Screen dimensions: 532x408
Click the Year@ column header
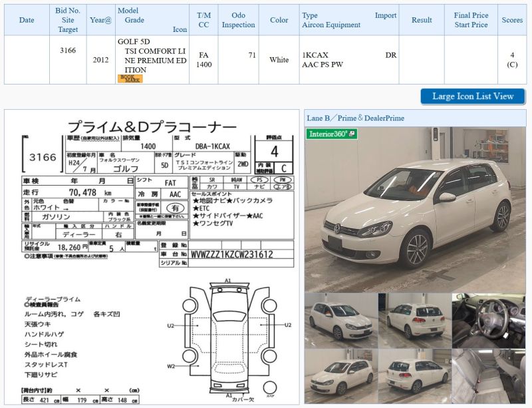pyautogui.click(x=101, y=20)
